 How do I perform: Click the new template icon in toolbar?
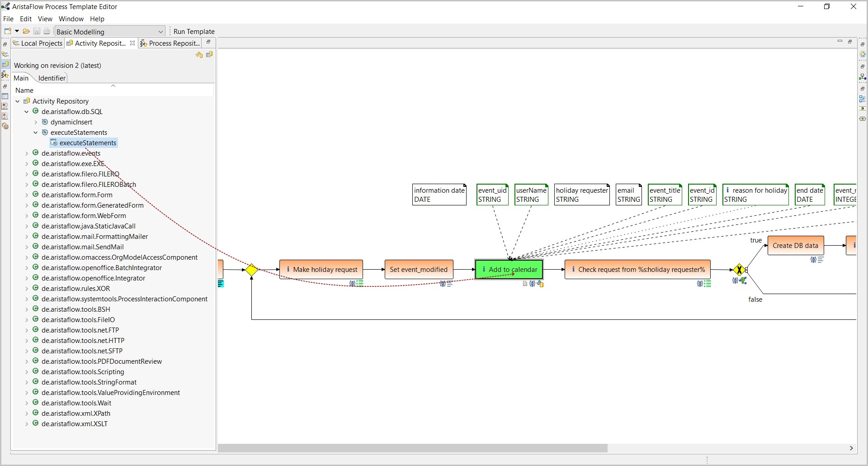7,31
